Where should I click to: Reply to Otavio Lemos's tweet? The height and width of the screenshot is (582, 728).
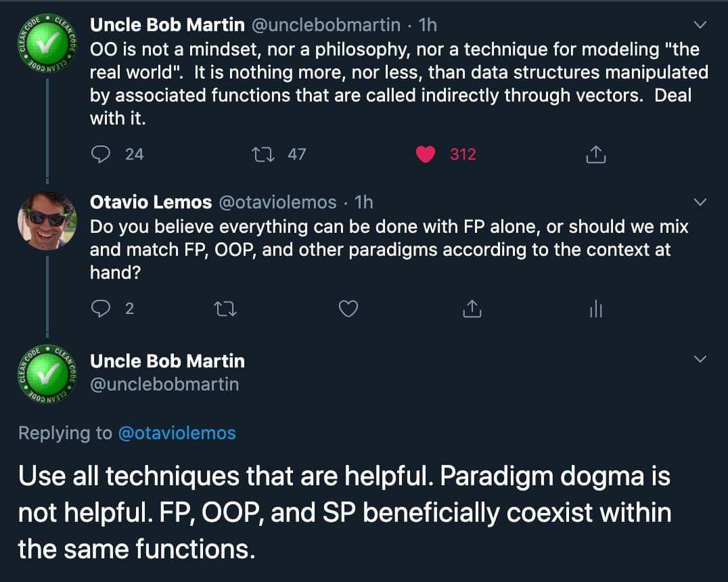(x=100, y=309)
